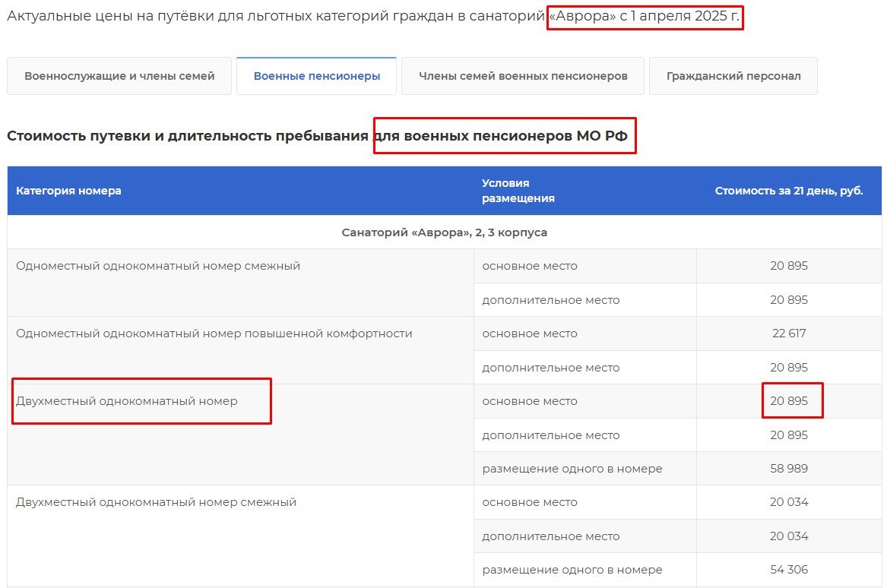Select the Военные пенсионеры tab

(x=316, y=76)
